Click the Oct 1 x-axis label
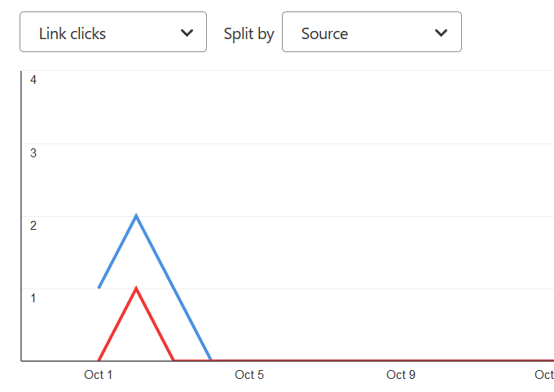Viewport: 554px width, 392px height. tap(99, 375)
